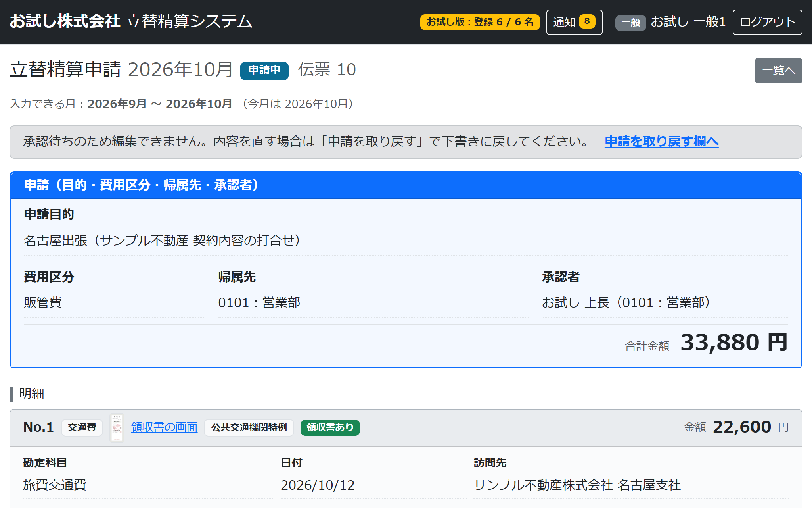
Task: Click the receipt thumbnail image in No.1
Action: click(x=117, y=428)
